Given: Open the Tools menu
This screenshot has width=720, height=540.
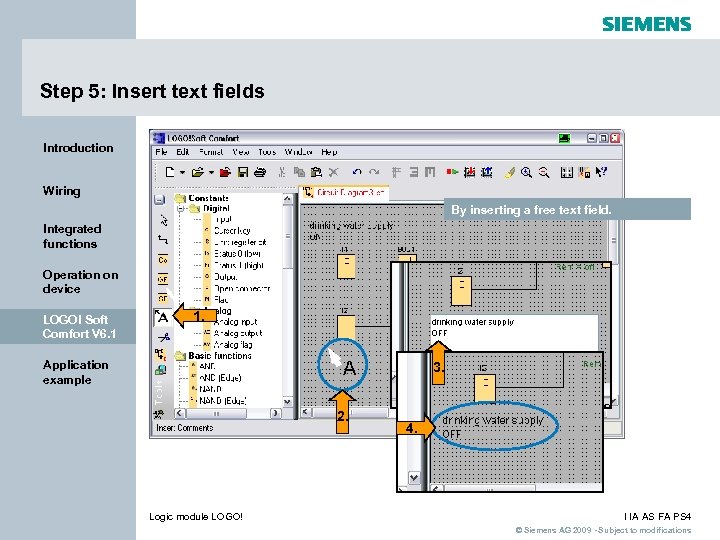Looking at the screenshot, I should pos(267,152).
